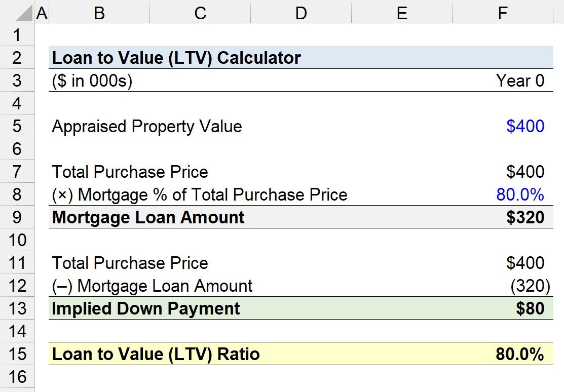Select column D header
Screen dimensions: 564x392
click(x=300, y=13)
